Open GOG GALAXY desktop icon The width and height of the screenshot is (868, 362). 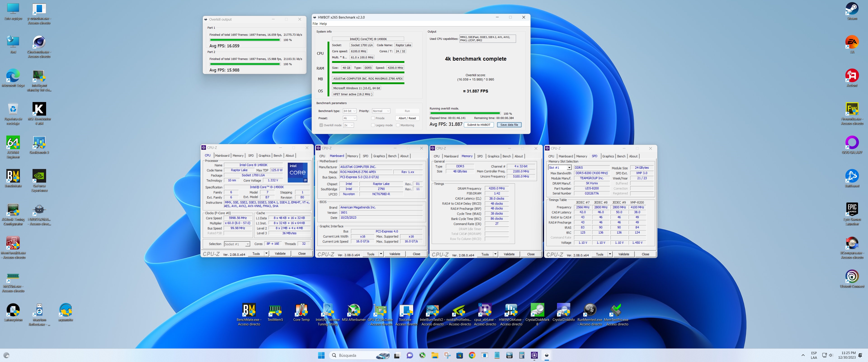[x=852, y=145]
